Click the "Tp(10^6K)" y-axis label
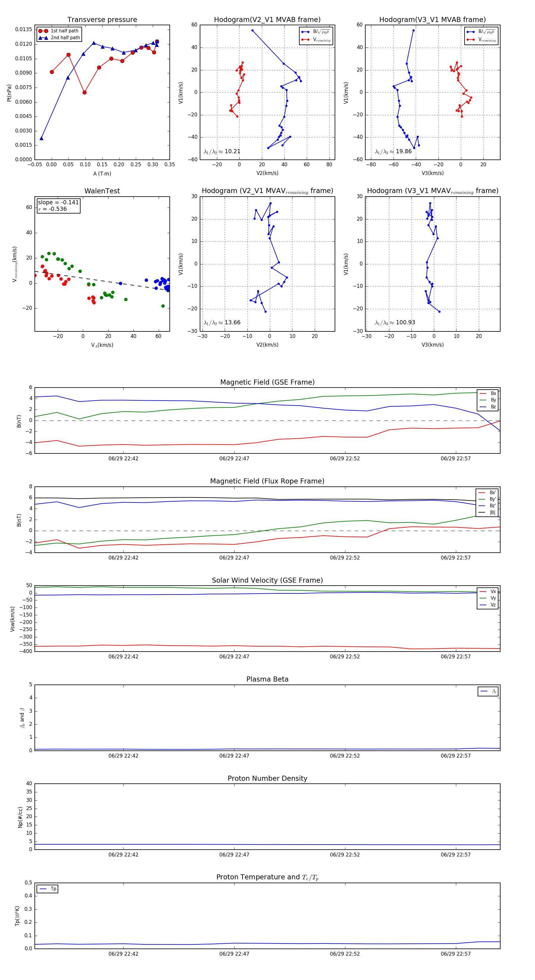The height and width of the screenshot is (980, 535). [x=17, y=916]
